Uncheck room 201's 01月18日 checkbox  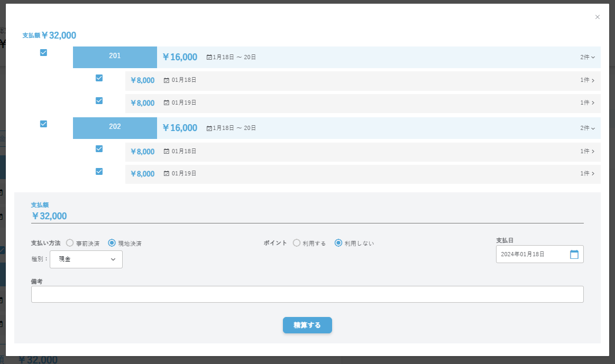pos(99,78)
